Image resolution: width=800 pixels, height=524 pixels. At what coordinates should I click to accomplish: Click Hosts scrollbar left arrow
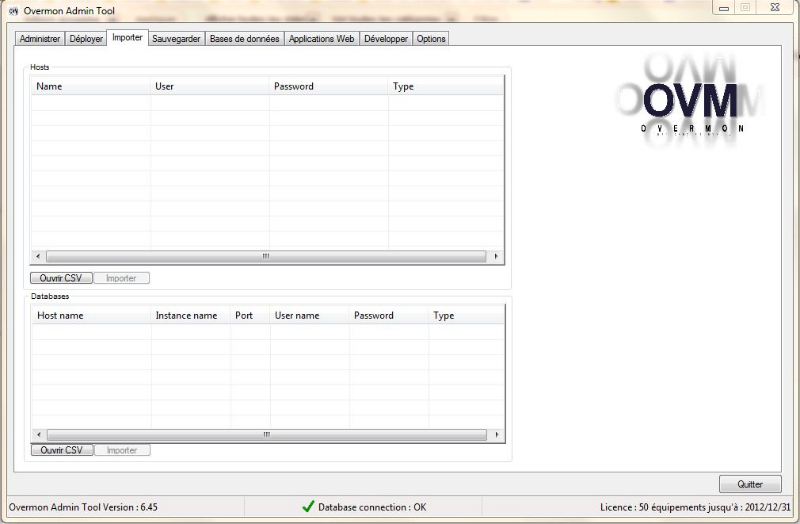pos(38,256)
